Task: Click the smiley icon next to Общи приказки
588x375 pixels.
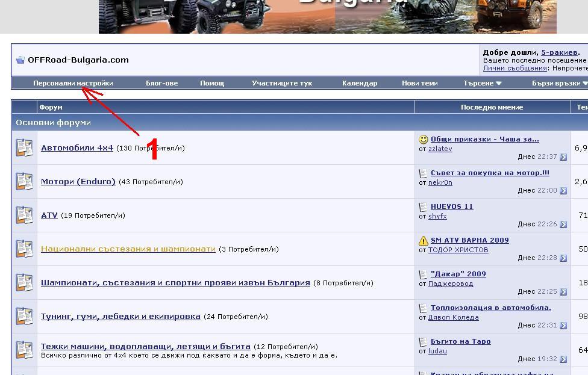Action: click(424, 140)
